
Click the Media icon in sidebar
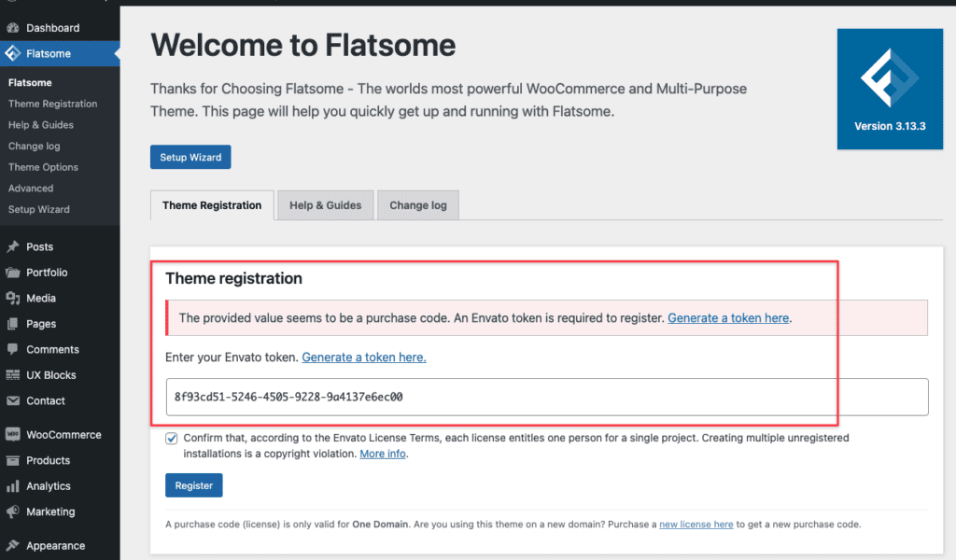(x=13, y=298)
